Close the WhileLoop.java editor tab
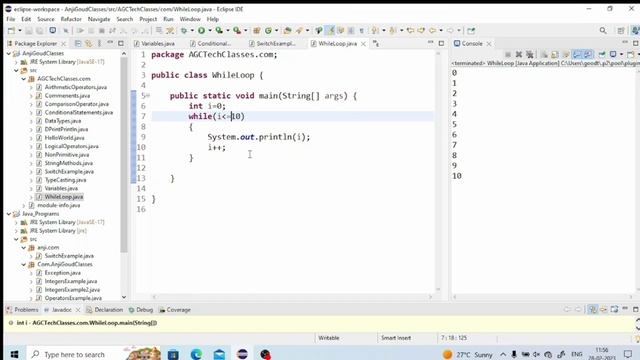 363,44
